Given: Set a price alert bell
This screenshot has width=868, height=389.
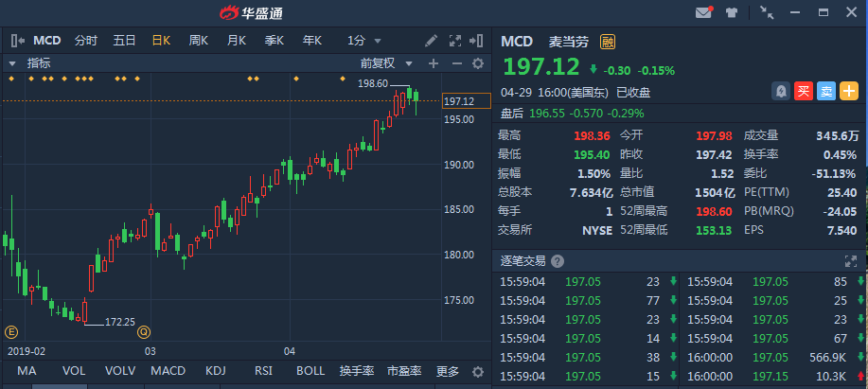Looking at the screenshot, I should [781, 91].
